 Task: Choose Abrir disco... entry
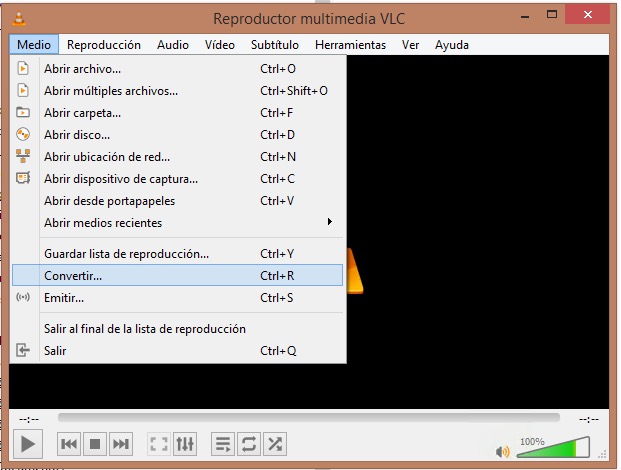click(177, 135)
